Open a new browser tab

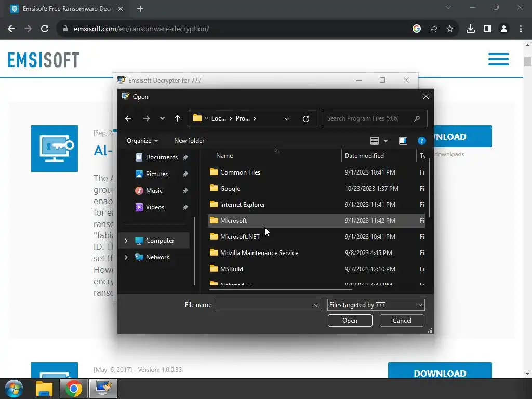[x=140, y=9]
